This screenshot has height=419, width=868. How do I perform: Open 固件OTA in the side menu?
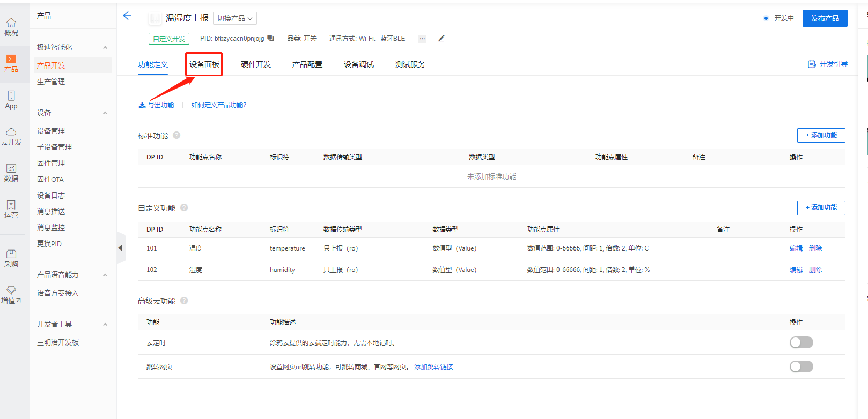50,179
